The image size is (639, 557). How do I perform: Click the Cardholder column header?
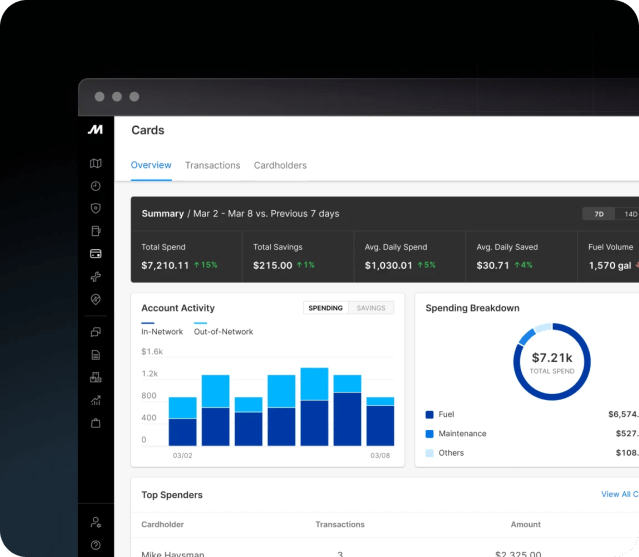point(163,524)
